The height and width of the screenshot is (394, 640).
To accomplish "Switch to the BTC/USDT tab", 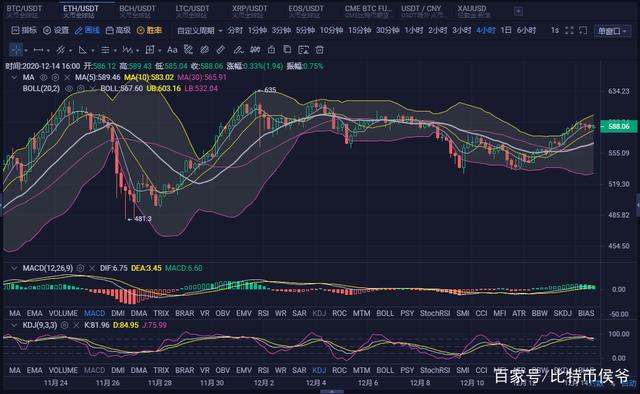I will point(24,11).
